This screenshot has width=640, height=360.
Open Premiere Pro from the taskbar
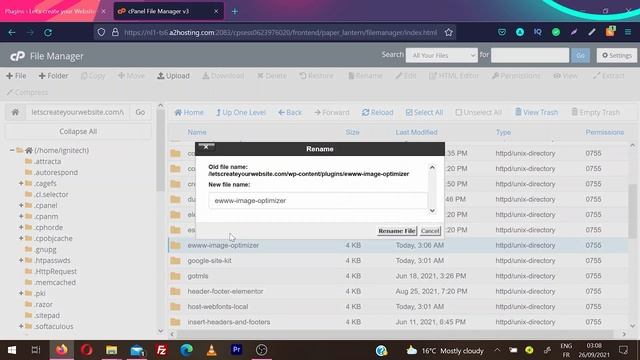pos(236,350)
